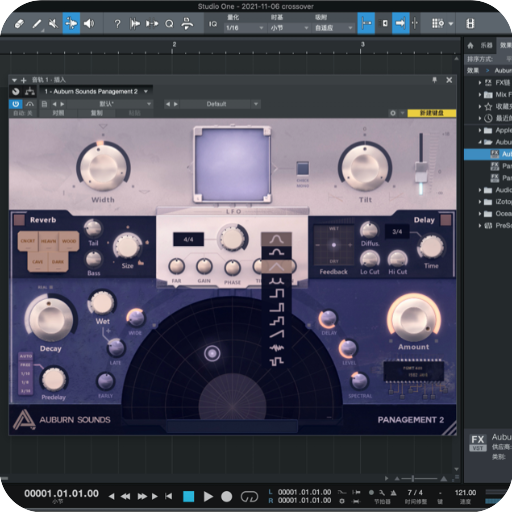The width and height of the screenshot is (512, 512).
Task: Choose the ramp sawtooth LFO waveform
Action: [x=276, y=333]
